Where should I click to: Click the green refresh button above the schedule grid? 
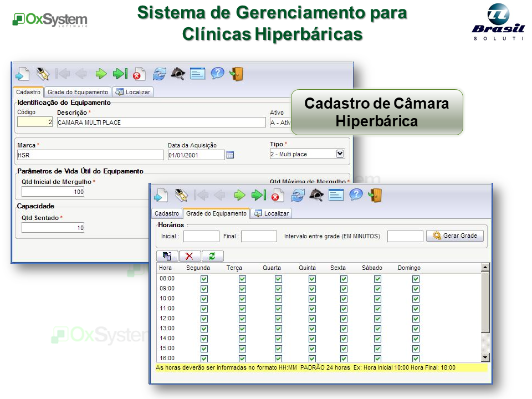212,255
